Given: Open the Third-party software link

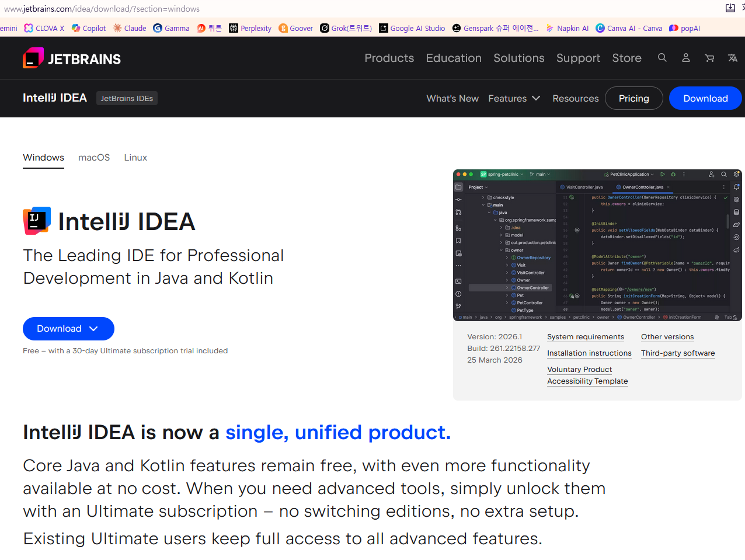Looking at the screenshot, I should click(678, 353).
